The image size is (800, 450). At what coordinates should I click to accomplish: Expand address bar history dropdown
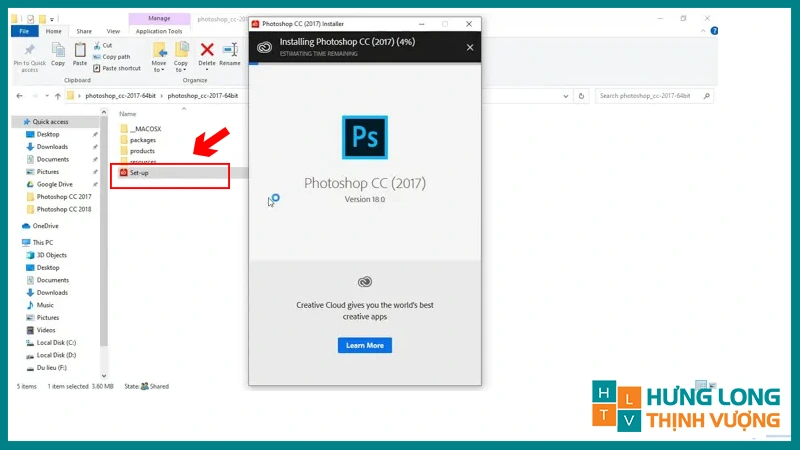point(566,96)
